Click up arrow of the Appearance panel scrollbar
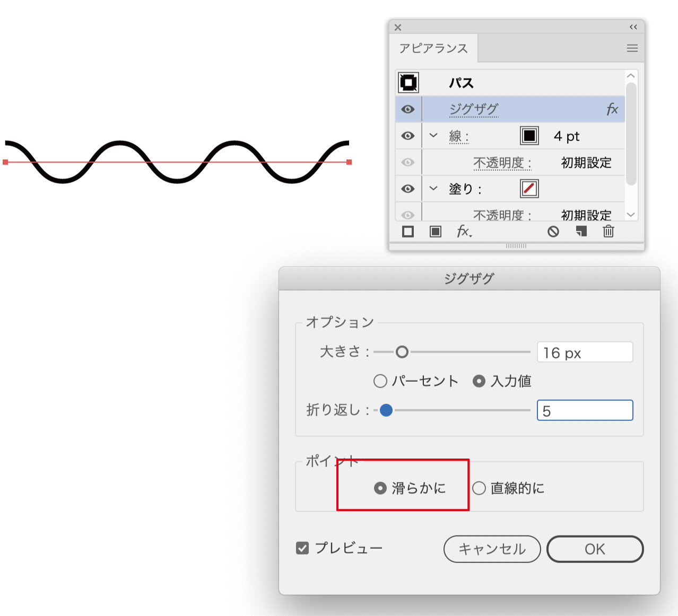 pos(631,76)
